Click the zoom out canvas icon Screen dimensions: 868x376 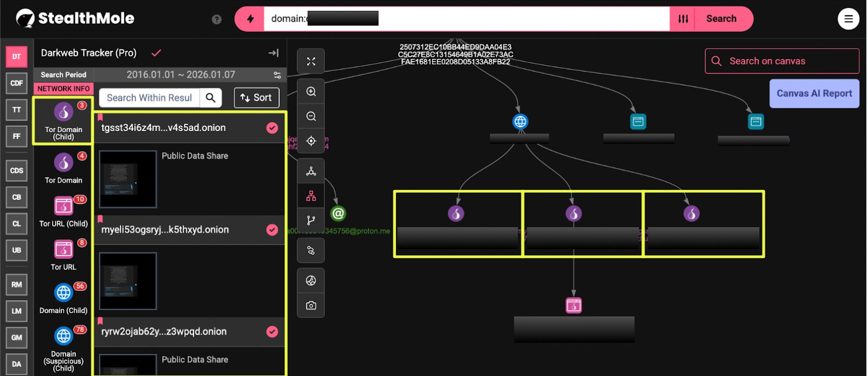311,116
